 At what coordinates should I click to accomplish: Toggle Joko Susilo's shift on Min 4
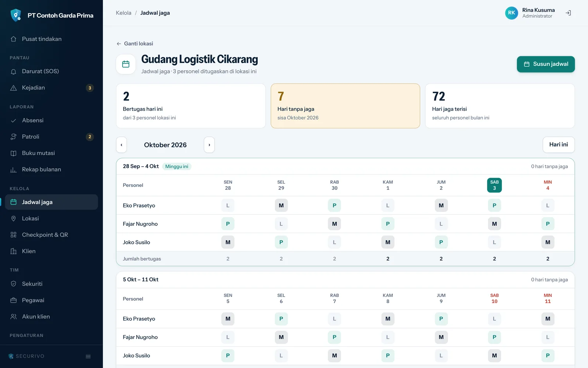[548, 242]
